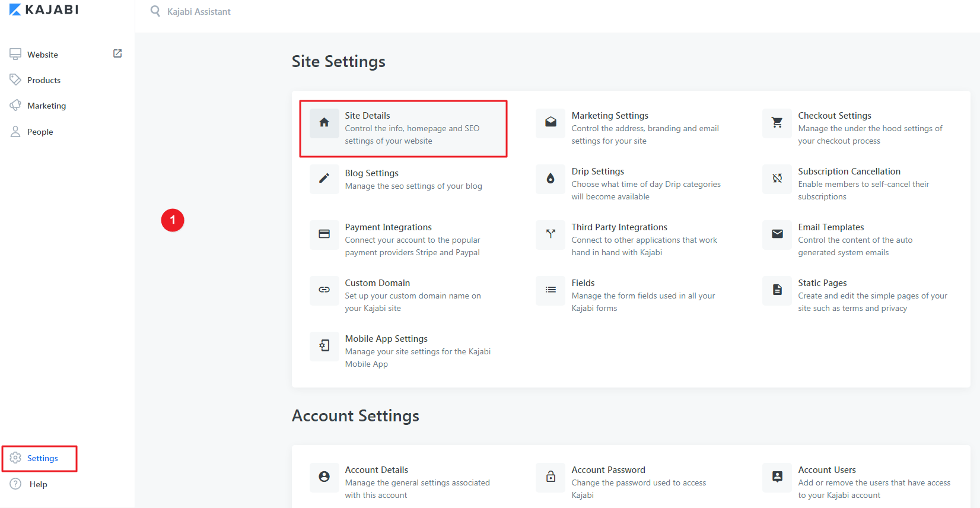Click the Mobile App Settings phone icon
980x508 pixels.
[324, 345]
